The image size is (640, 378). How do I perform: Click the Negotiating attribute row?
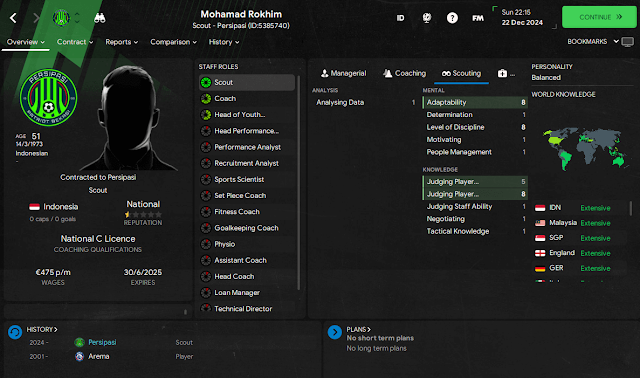[476, 219]
